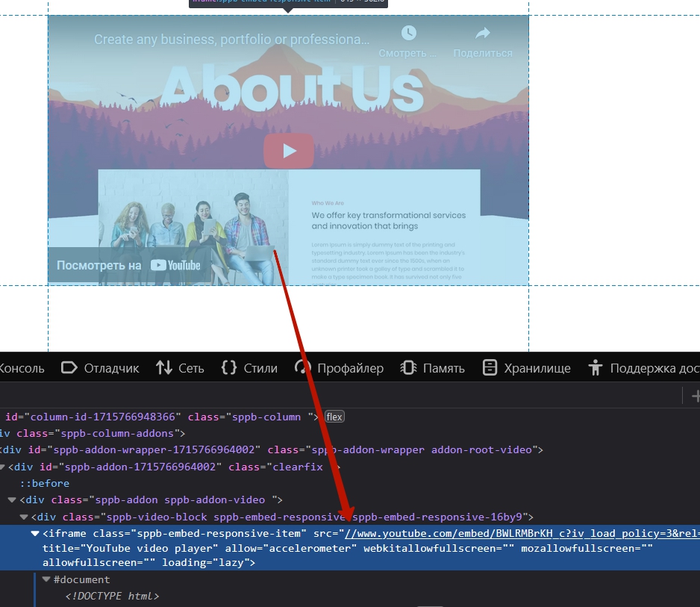
Task: Click the Профайлер gauge icon
Action: (302, 368)
